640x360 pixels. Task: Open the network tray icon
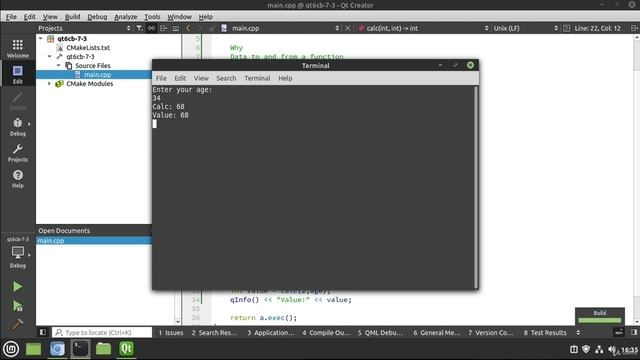[x=599, y=349]
